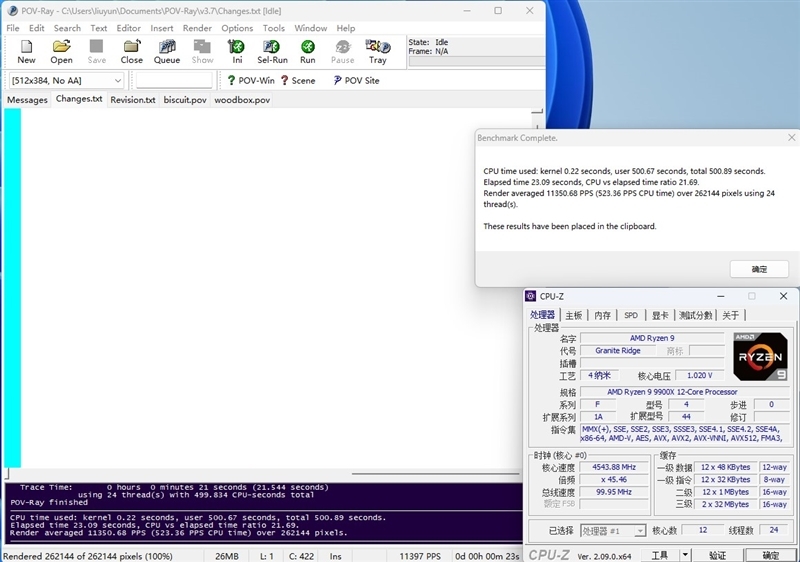
Task: Click the Show render window icon
Action: click(x=202, y=52)
